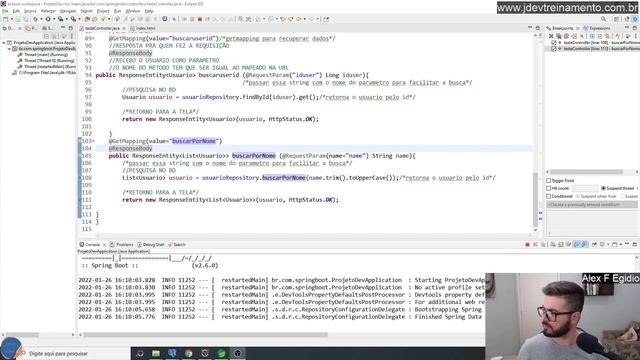Open the Debug launch dropdown arrow

[x=41, y=19]
